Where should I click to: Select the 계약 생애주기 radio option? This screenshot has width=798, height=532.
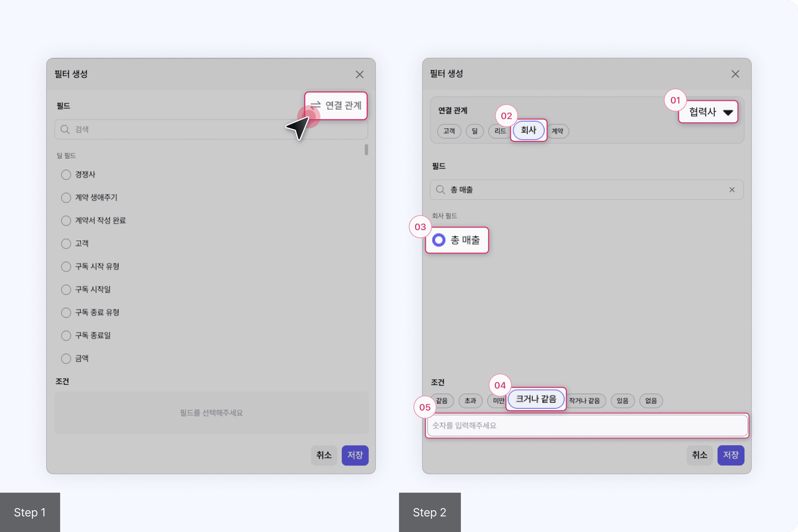tap(66, 197)
